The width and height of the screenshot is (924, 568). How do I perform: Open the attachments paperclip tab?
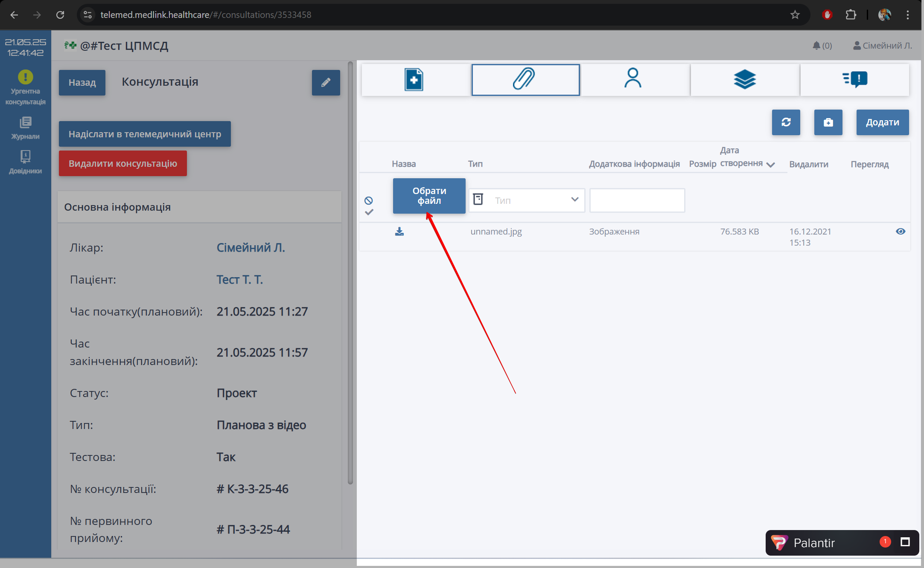[525, 80]
